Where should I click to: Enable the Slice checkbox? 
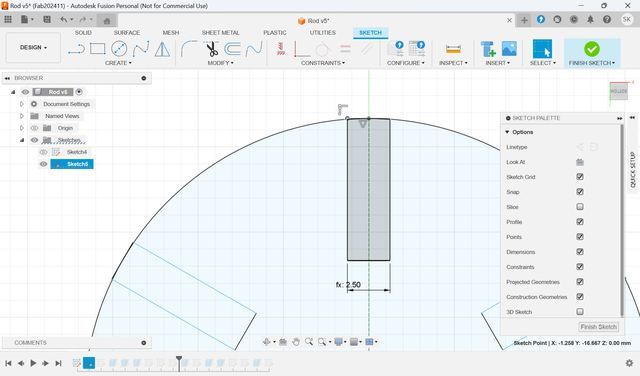(580, 207)
